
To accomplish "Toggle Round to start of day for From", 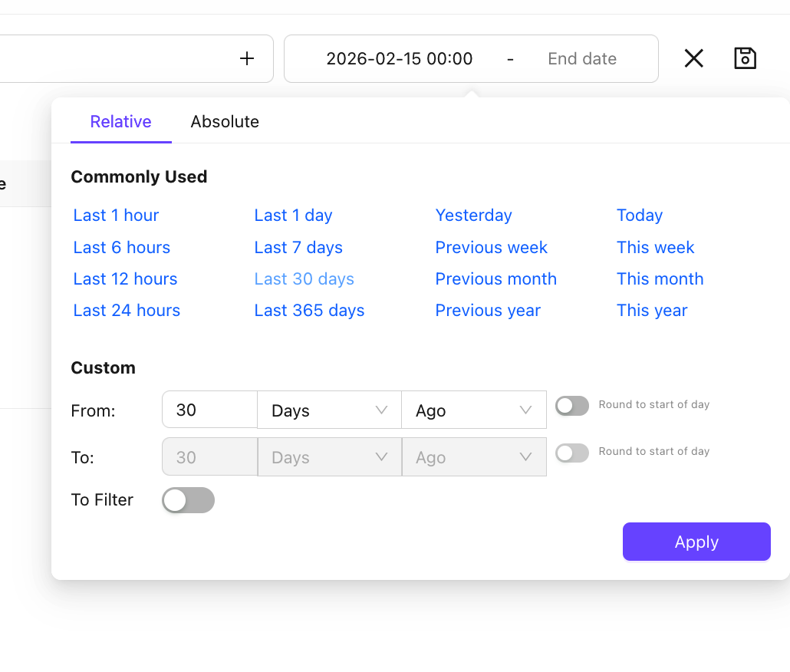I will click(x=571, y=406).
